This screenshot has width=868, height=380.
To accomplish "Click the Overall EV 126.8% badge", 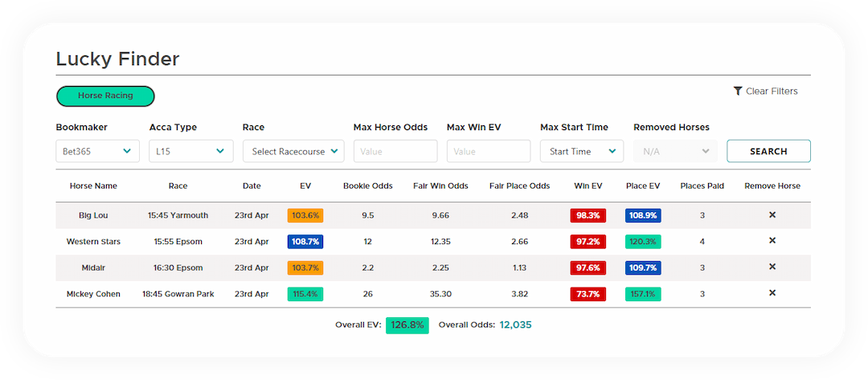I will click(x=407, y=325).
